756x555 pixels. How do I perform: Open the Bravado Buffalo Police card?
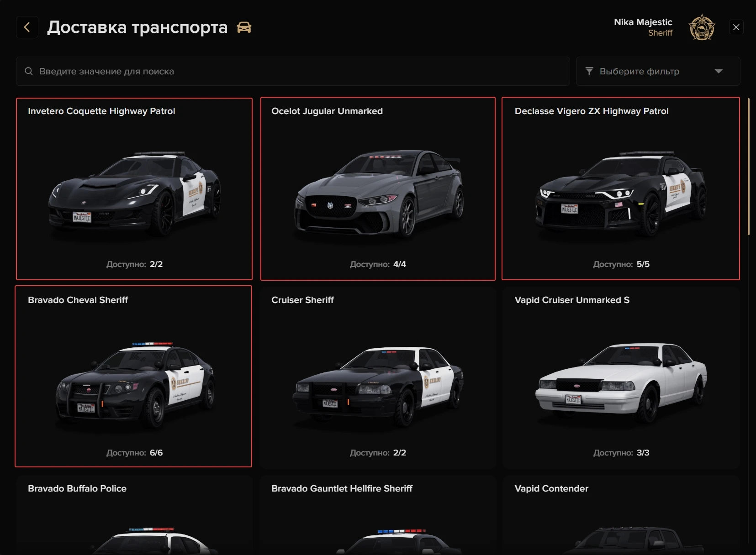tap(134, 515)
